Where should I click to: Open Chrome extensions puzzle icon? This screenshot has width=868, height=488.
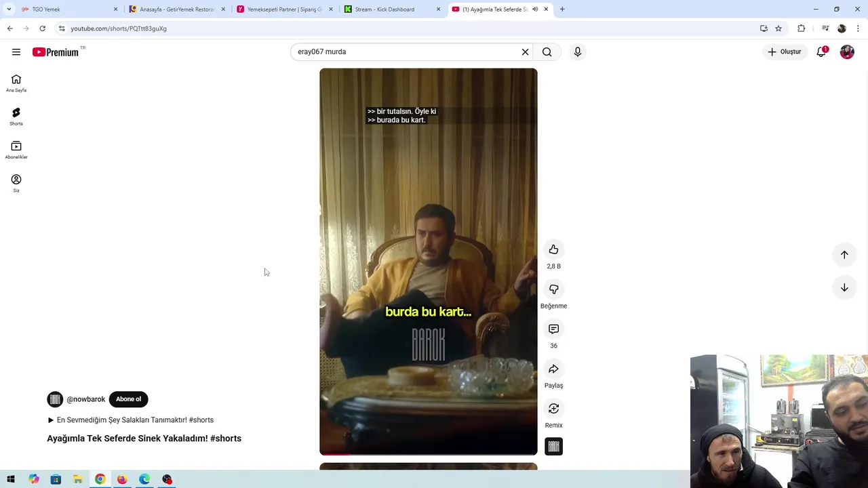coord(802,28)
